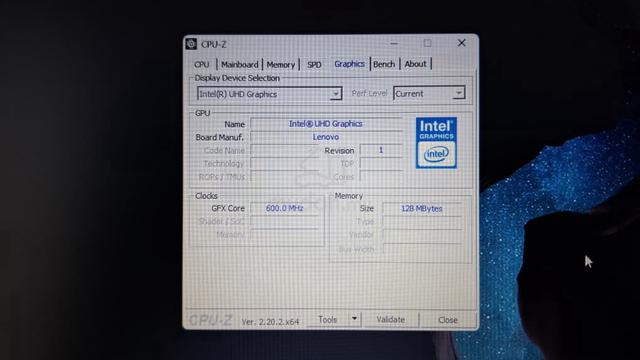Select the Graphics tab
This screenshot has width=640, height=360.
pyautogui.click(x=349, y=64)
